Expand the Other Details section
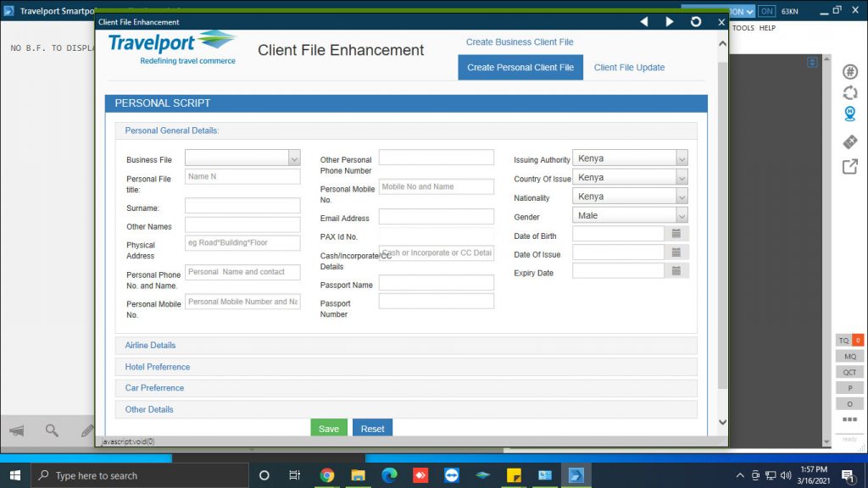Viewport: 868px width, 488px height. [406, 409]
